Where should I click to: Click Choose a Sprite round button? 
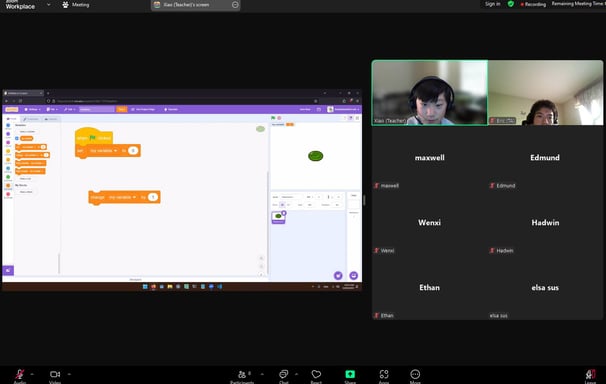[x=338, y=275]
